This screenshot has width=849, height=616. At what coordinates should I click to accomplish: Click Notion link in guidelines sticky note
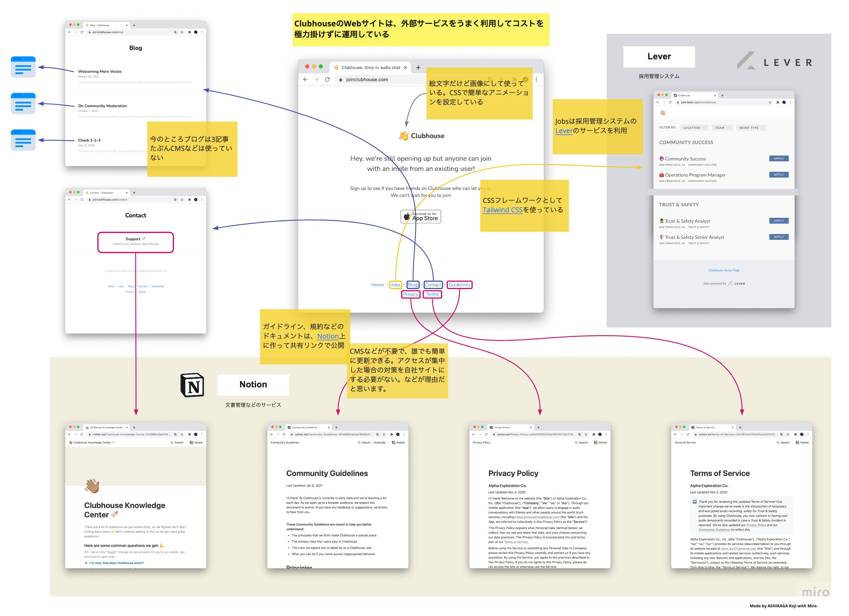point(328,336)
